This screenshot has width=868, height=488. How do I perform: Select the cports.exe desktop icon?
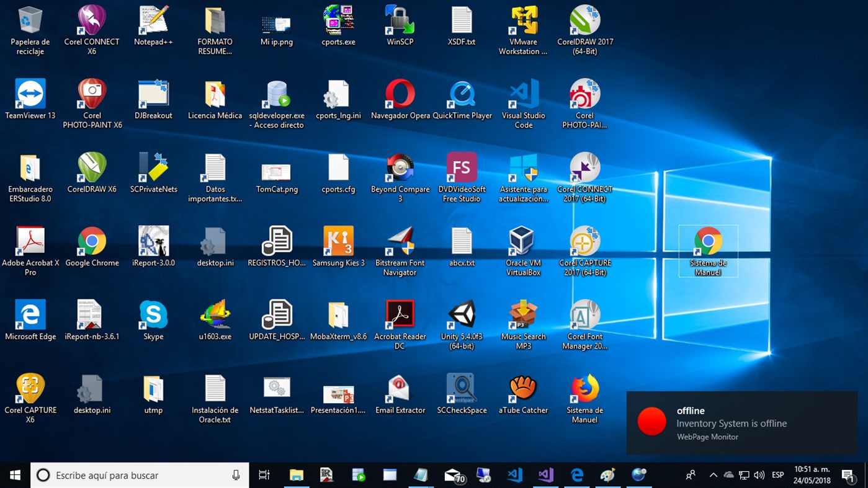pyautogui.click(x=338, y=26)
